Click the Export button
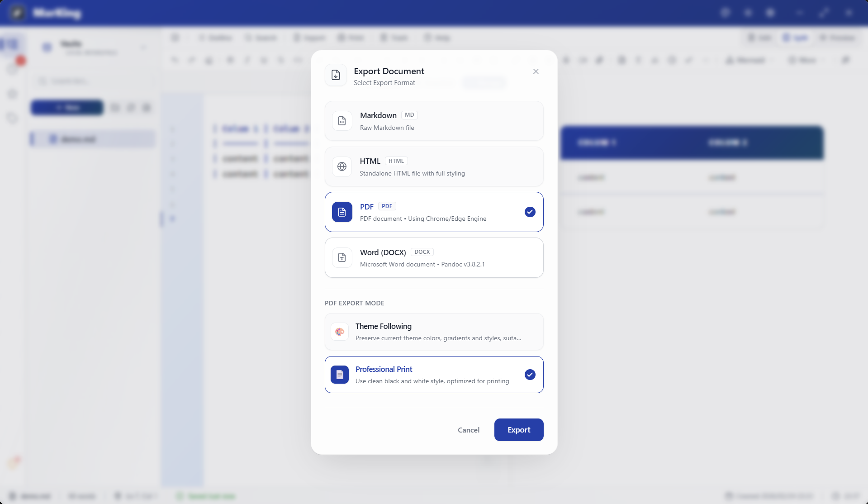The width and height of the screenshot is (868, 504). (518, 430)
